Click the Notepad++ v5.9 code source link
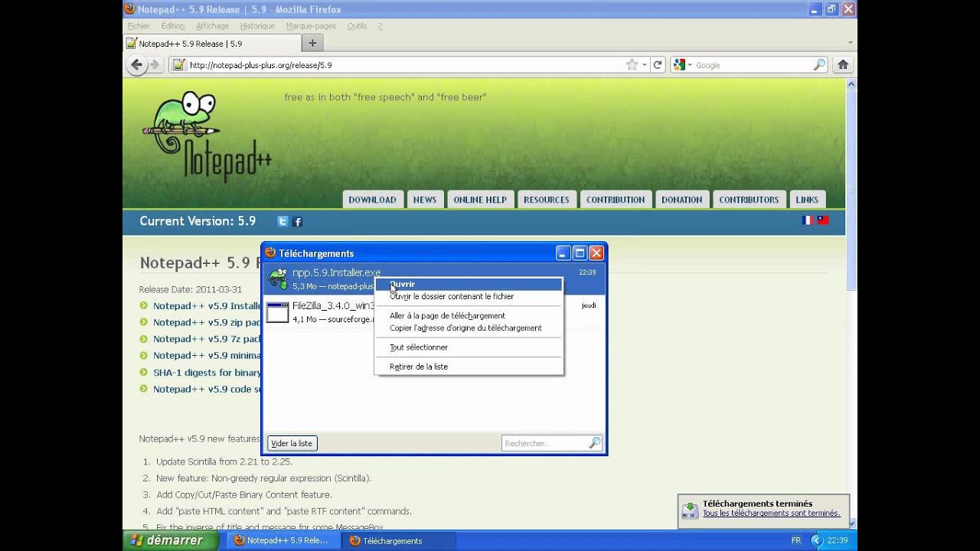 (x=207, y=389)
